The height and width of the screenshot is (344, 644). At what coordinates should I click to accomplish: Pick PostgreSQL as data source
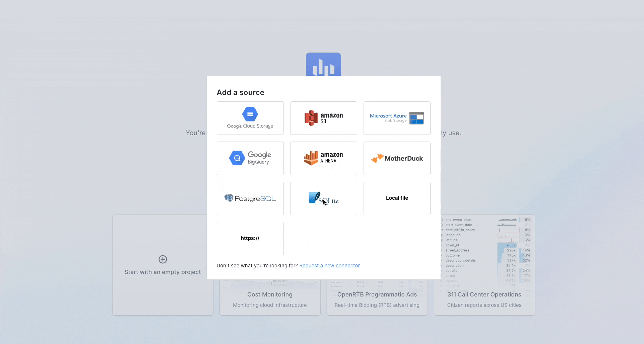[250, 198]
